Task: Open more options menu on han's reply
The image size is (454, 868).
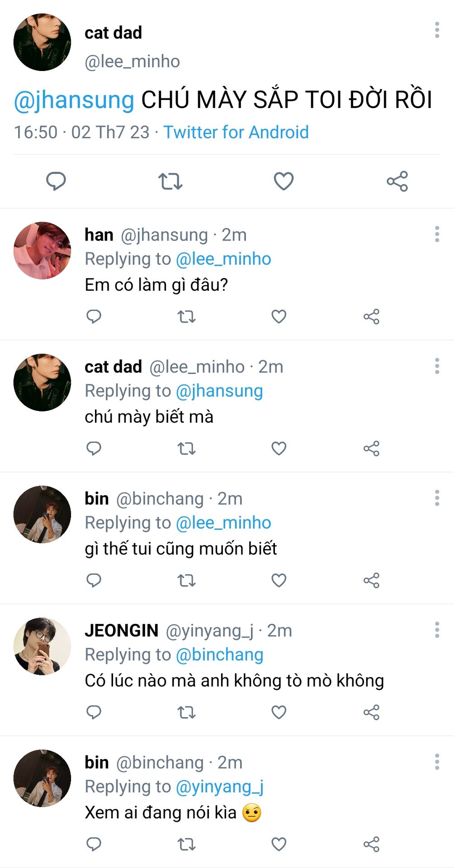Action: pyautogui.click(x=437, y=234)
